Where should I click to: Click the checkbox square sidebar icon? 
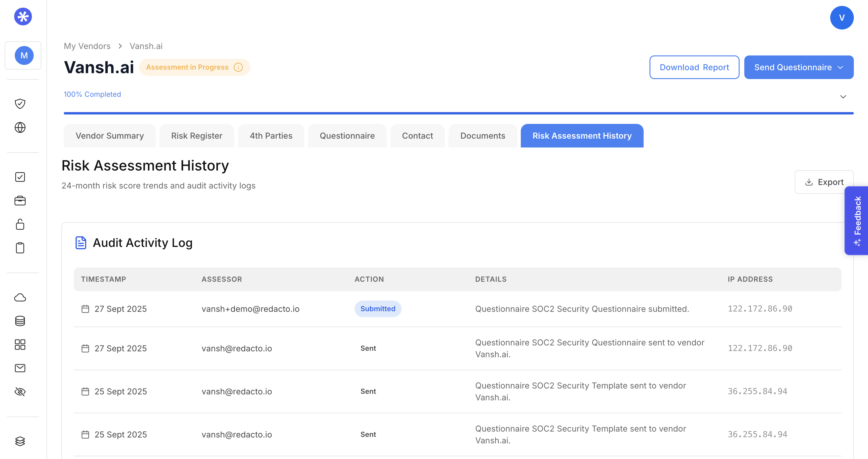[20, 177]
